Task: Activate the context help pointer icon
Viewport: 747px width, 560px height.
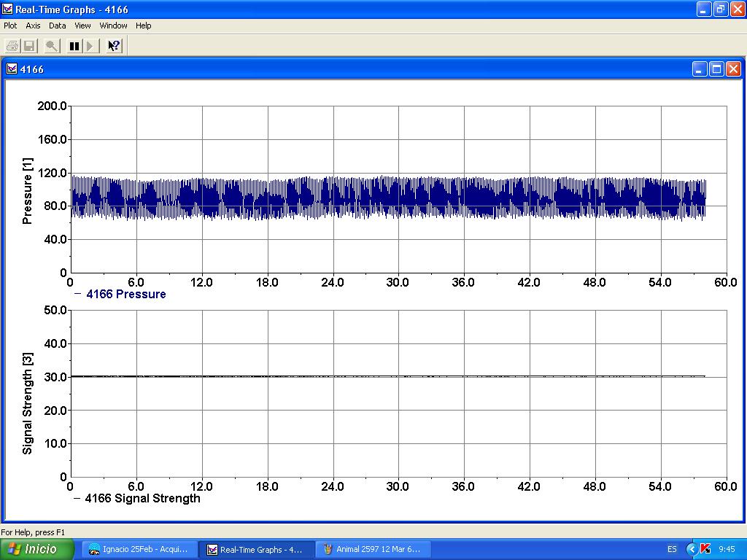Action: [114, 46]
